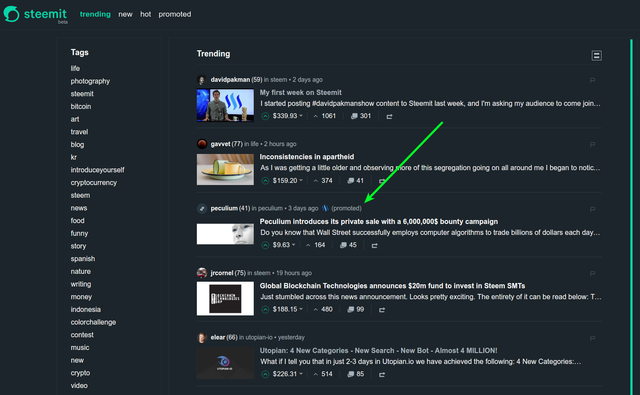Image resolution: width=640 pixels, height=395 pixels.
Task: Filter by the photography tag
Action: click(90, 81)
